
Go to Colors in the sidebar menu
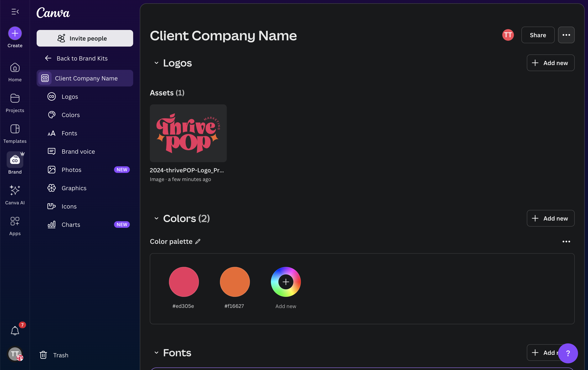(85, 115)
